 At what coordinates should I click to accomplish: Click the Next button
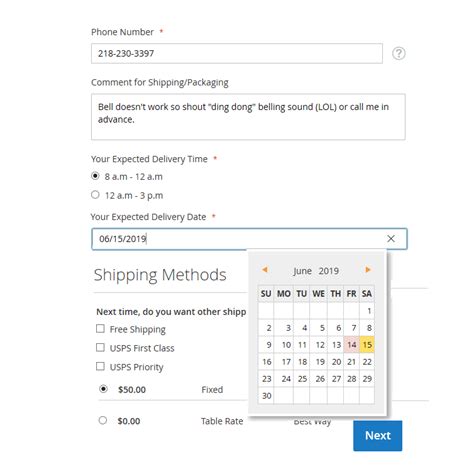click(378, 436)
